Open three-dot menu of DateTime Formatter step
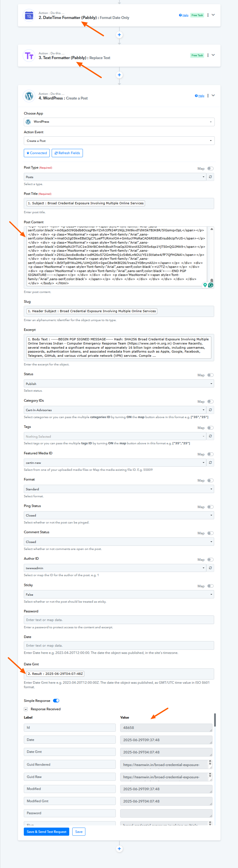This screenshot has width=238, height=868. point(208,15)
